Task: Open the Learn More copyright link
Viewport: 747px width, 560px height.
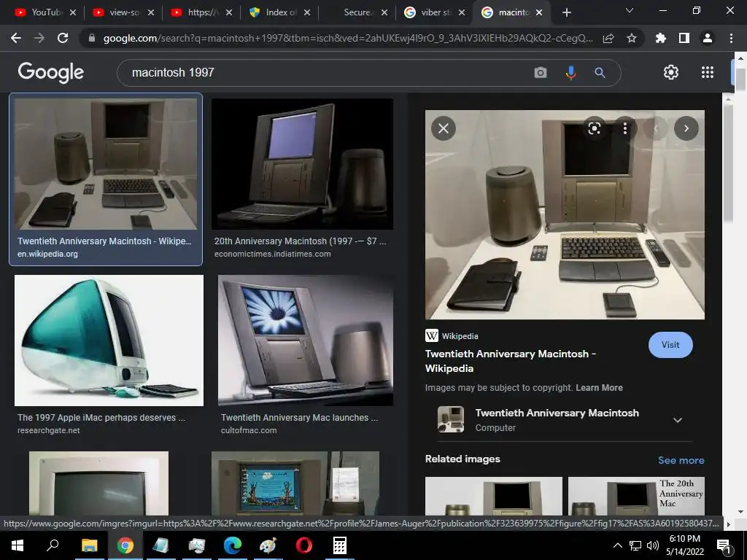Action: [599, 388]
